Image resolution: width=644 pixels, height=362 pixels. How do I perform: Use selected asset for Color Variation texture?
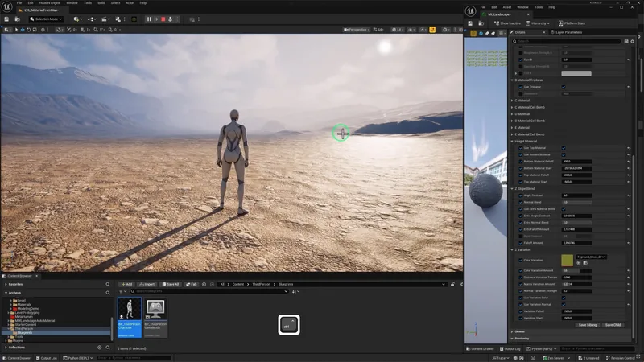point(579,263)
